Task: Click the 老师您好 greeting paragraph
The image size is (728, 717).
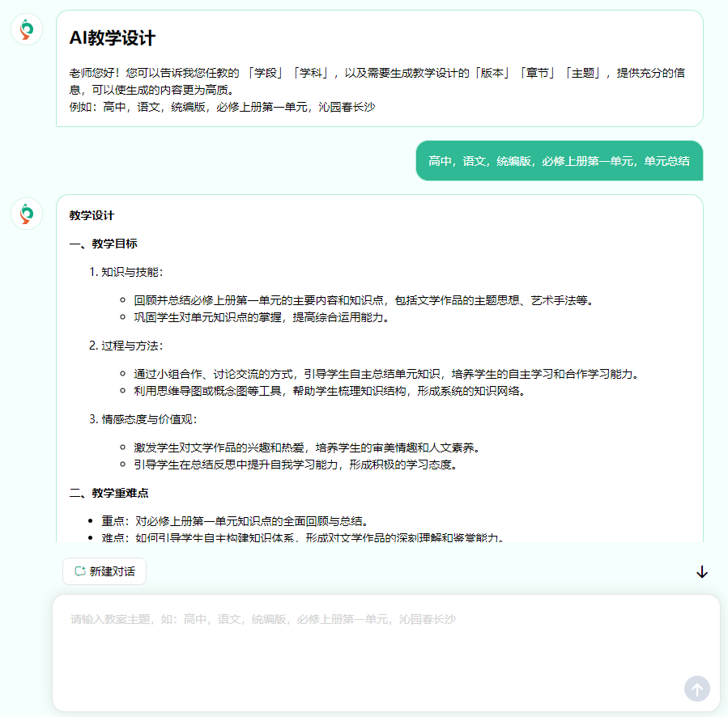Action: pos(377,81)
